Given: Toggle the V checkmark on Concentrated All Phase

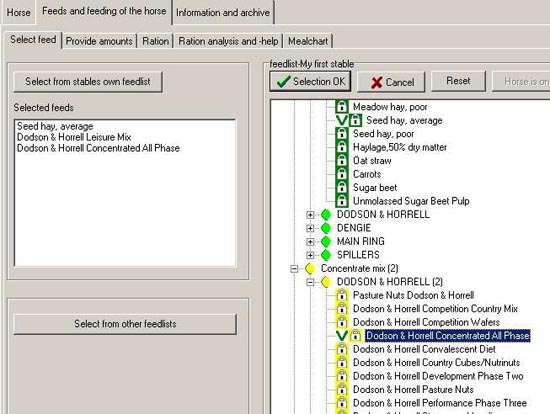Looking at the screenshot, I should point(342,336).
